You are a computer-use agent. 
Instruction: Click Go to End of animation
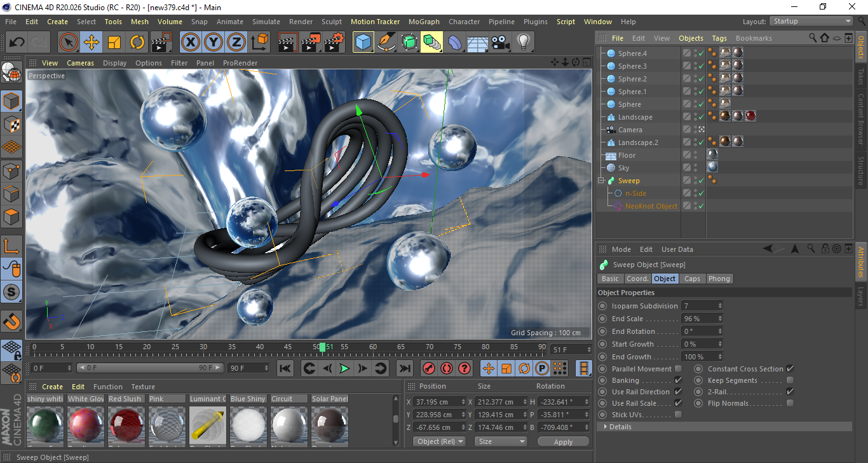point(404,368)
